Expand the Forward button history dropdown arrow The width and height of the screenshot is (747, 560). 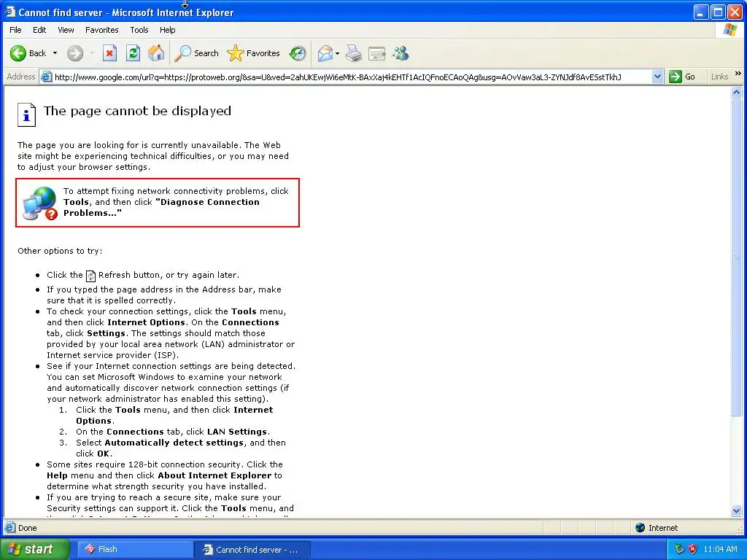point(92,53)
